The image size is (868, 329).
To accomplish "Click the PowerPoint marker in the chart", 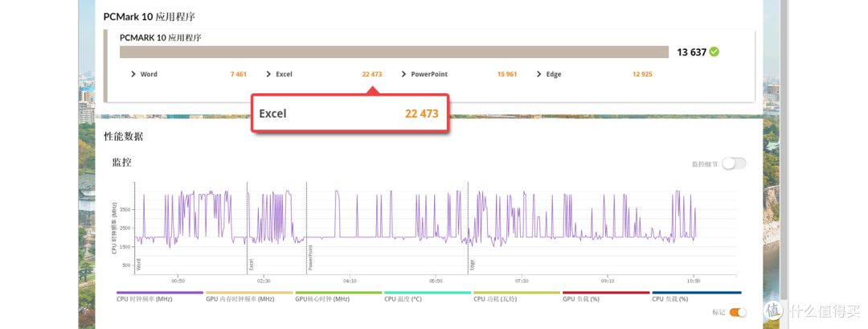I will pos(310,260).
